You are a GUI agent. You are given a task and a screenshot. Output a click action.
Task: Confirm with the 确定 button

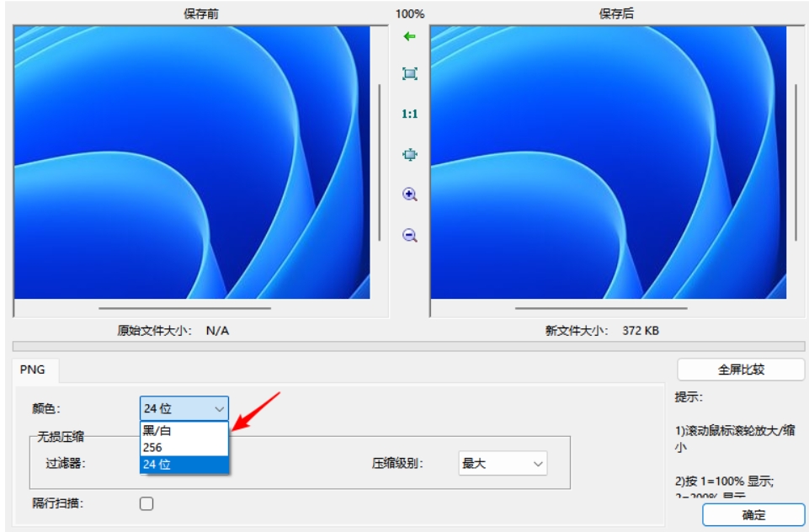tap(753, 515)
